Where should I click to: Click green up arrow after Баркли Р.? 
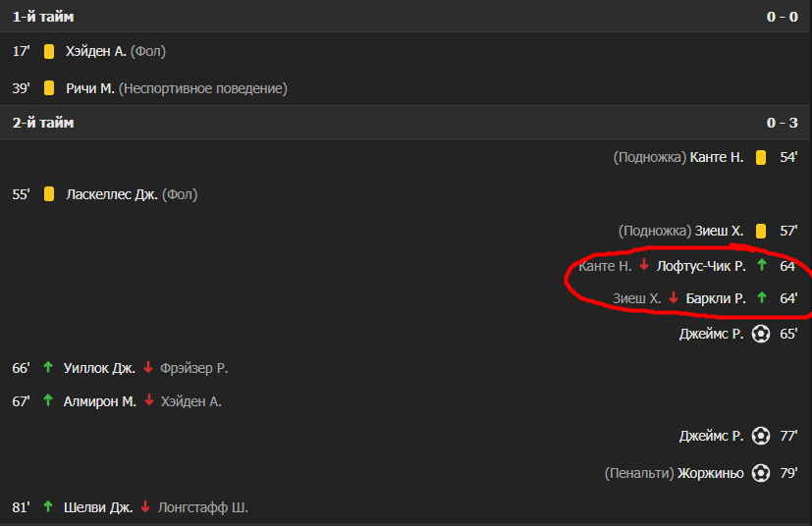click(761, 298)
